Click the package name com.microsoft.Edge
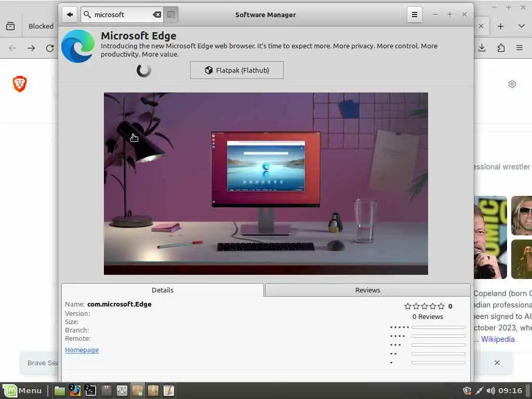This screenshot has width=532, height=399. pyautogui.click(x=119, y=304)
